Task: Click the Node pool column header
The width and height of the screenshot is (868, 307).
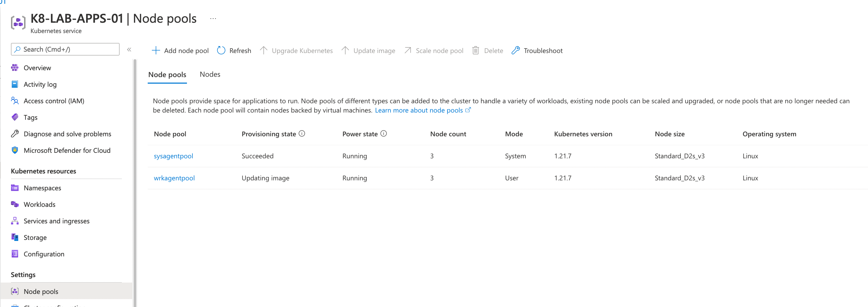Action: click(170, 134)
